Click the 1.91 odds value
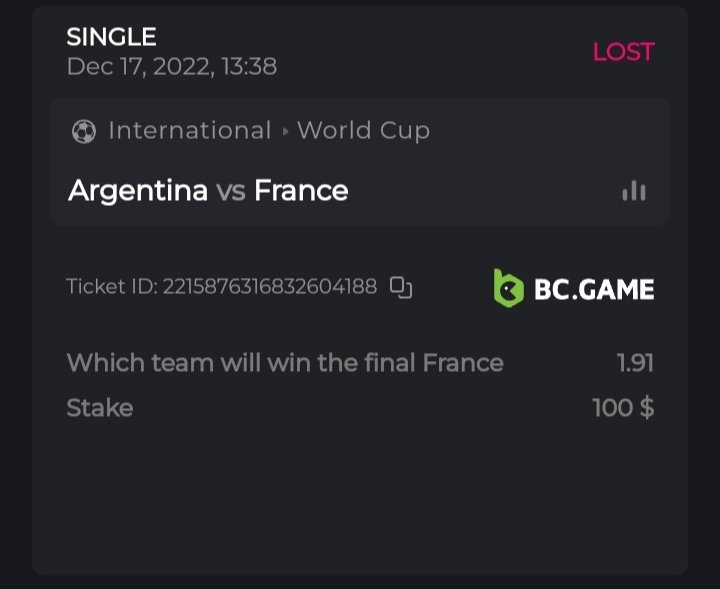 pos(635,362)
